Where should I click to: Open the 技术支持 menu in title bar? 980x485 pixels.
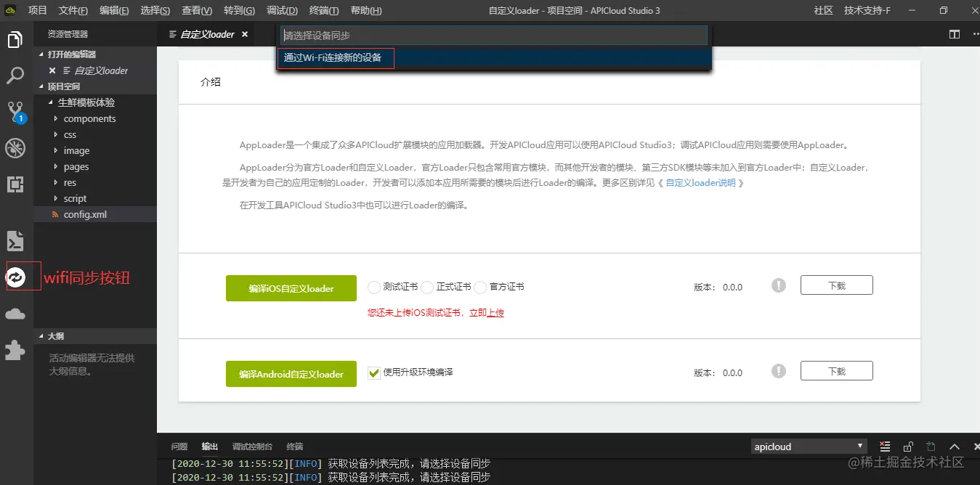point(867,11)
